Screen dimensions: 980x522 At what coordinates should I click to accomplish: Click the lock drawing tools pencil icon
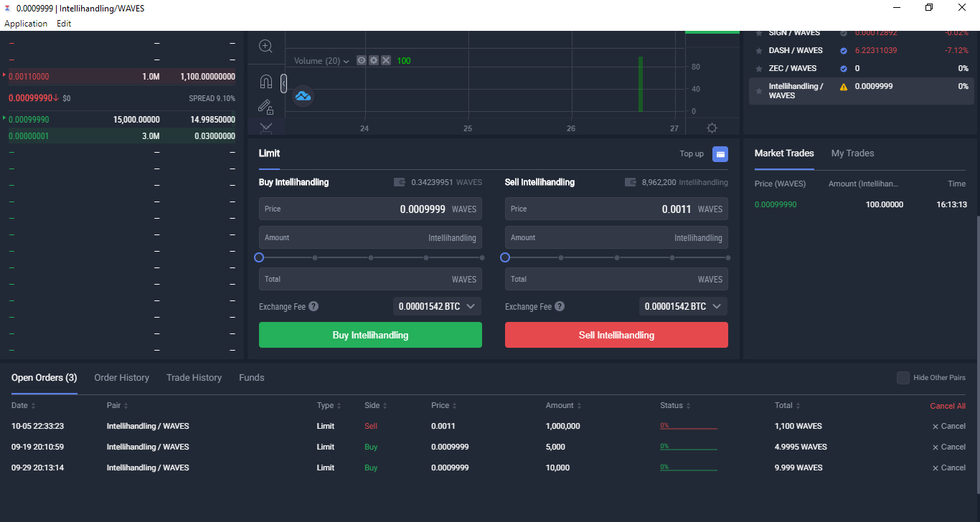[x=265, y=107]
